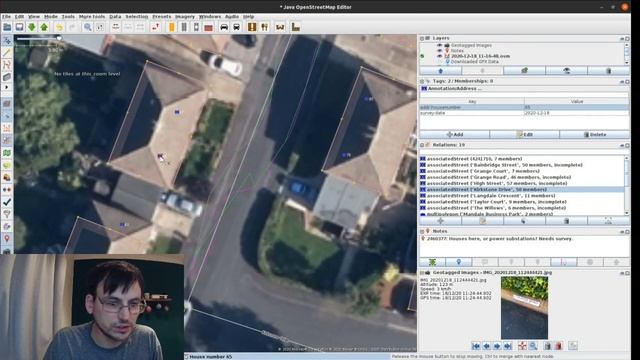Toggle visibility of Geotagged Images layer
Screen dimensions: 640x360
click(x=439, y=45)
